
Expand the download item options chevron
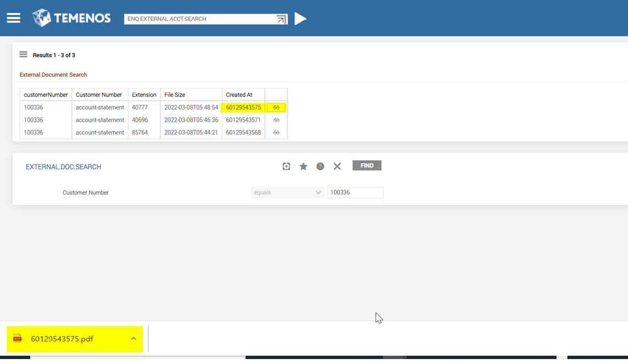133,339
